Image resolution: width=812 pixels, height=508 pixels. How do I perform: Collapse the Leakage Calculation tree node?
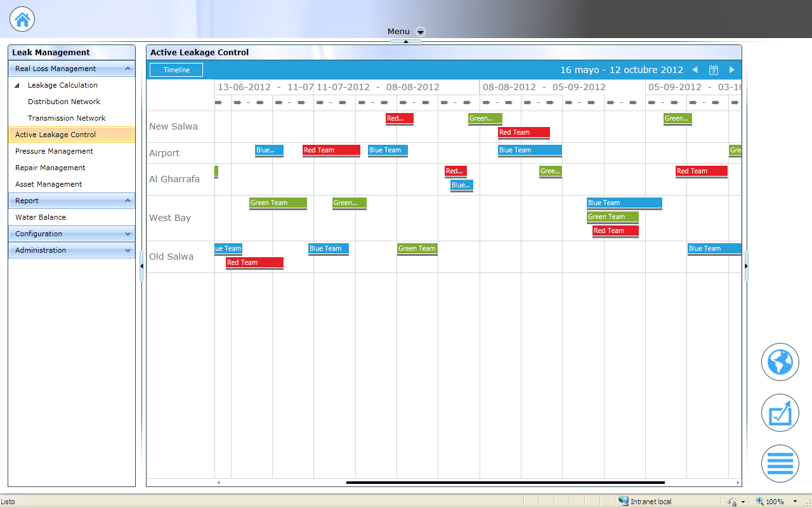click(17, 85)
